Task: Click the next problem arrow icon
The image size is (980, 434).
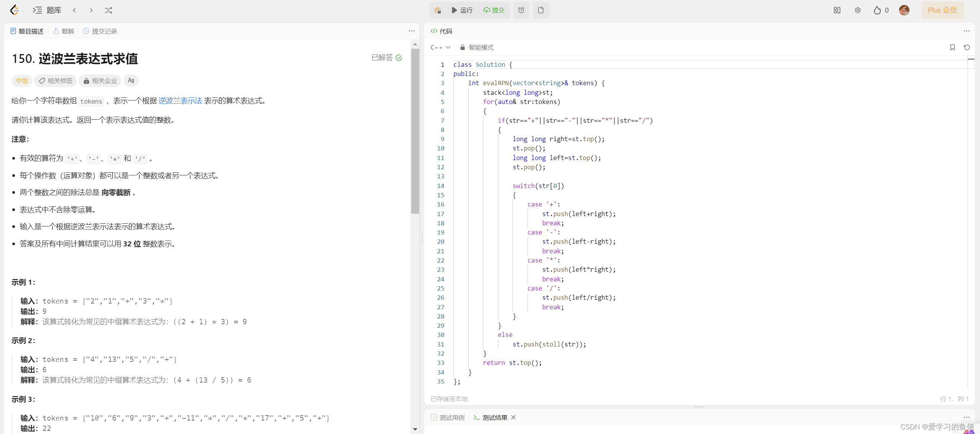Action: pyautogui.click(x=92, y=10)
